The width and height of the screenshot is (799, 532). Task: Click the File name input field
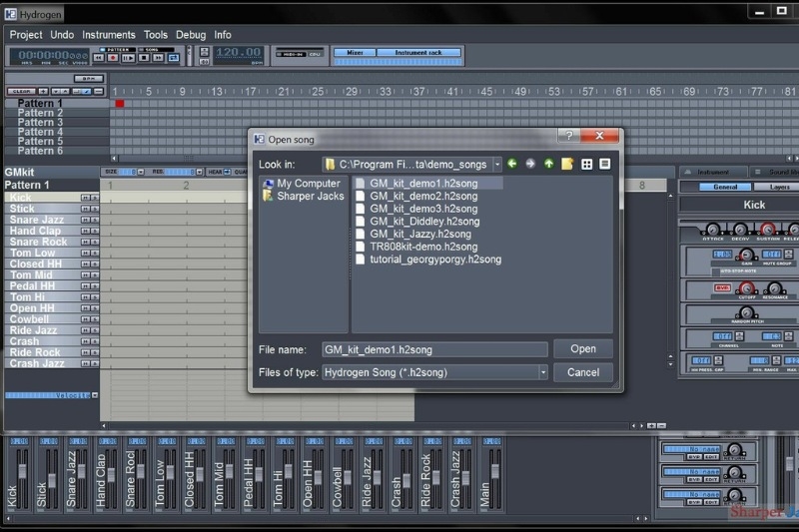coord(434,349)
